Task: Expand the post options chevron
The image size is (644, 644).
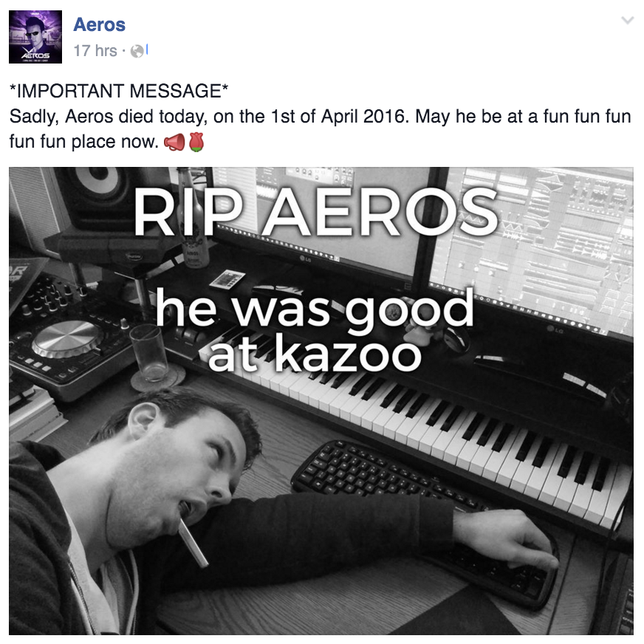Action: (627, 20)
